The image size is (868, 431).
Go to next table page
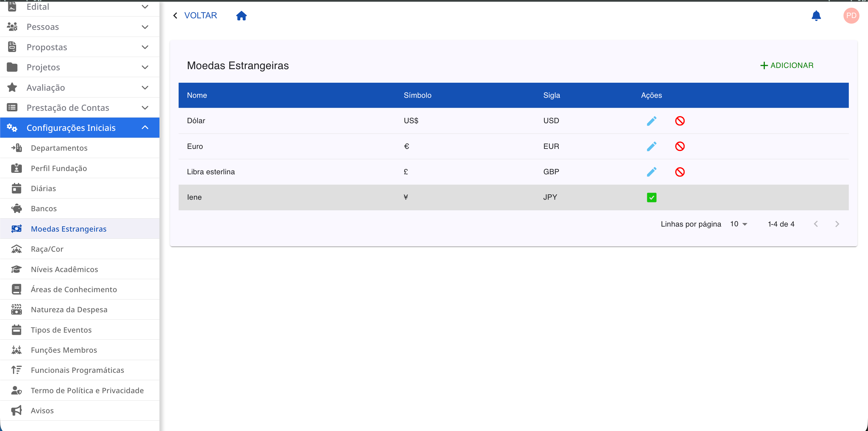[x=837, y=224]
